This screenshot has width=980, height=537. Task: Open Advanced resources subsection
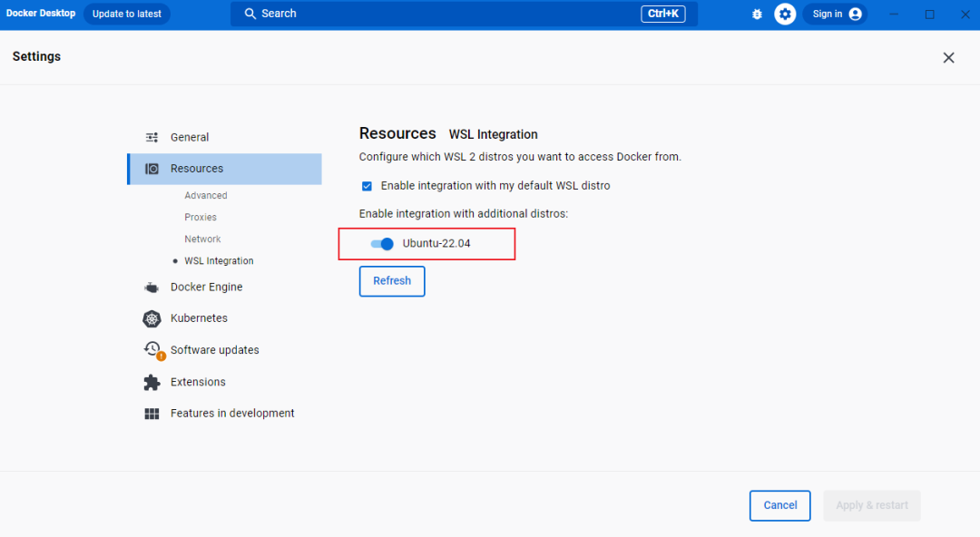pyautogui.click(x=206, y=196)
